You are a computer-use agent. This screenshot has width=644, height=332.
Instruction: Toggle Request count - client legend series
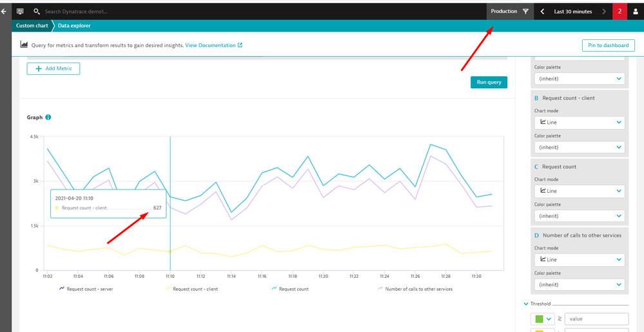(x=195, y=289)
